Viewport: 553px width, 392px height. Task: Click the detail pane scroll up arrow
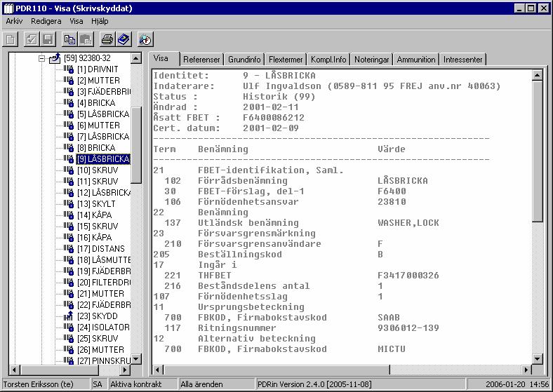[x=537, y=75]
